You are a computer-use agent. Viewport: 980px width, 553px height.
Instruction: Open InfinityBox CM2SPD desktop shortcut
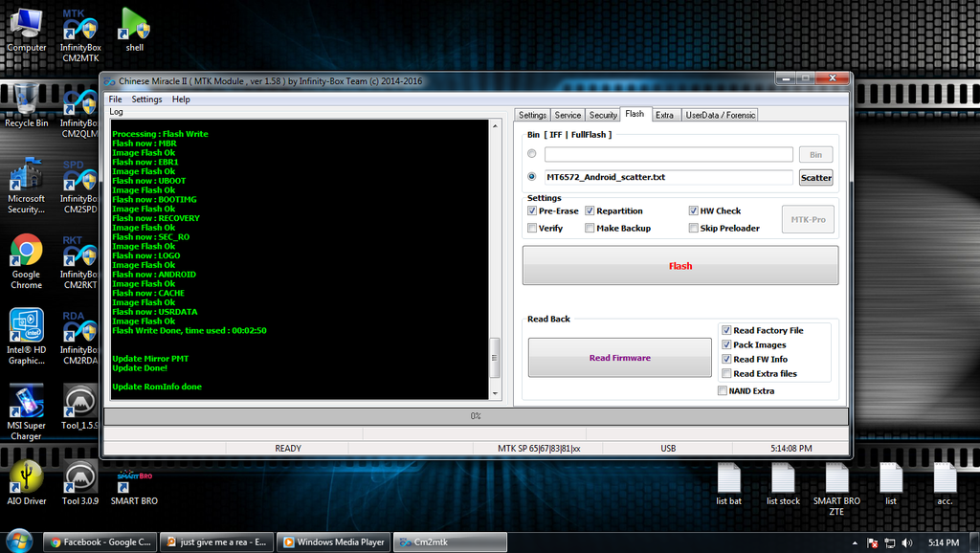(x=80, y=188)
